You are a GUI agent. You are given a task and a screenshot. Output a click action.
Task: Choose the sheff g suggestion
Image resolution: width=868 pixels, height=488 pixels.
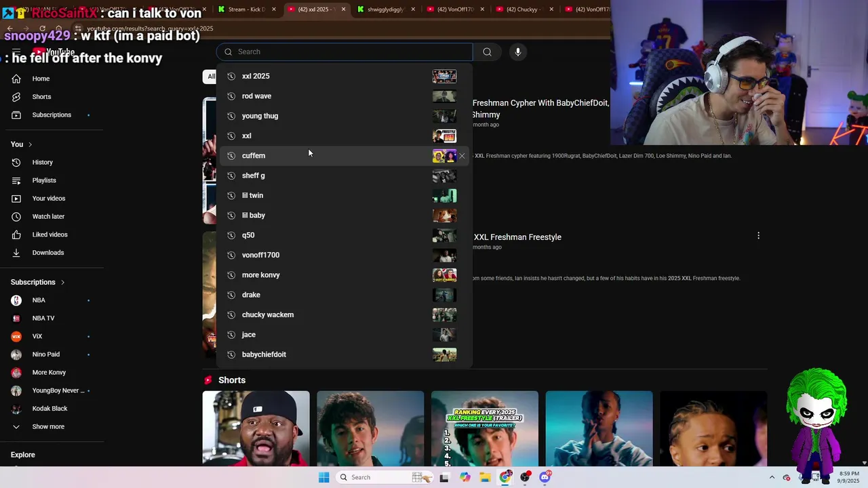(344, 176)
